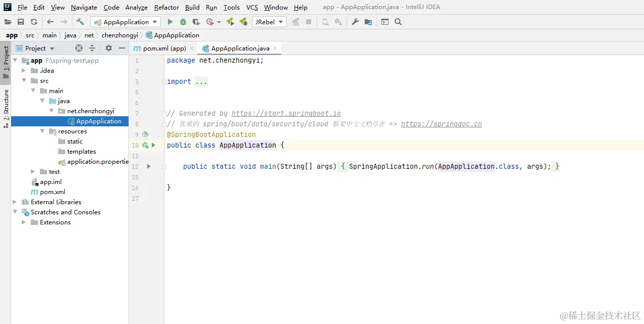This screenshot has height=324, width=644.
Task: Open the Refactor menu
Action: pos(166,7)
